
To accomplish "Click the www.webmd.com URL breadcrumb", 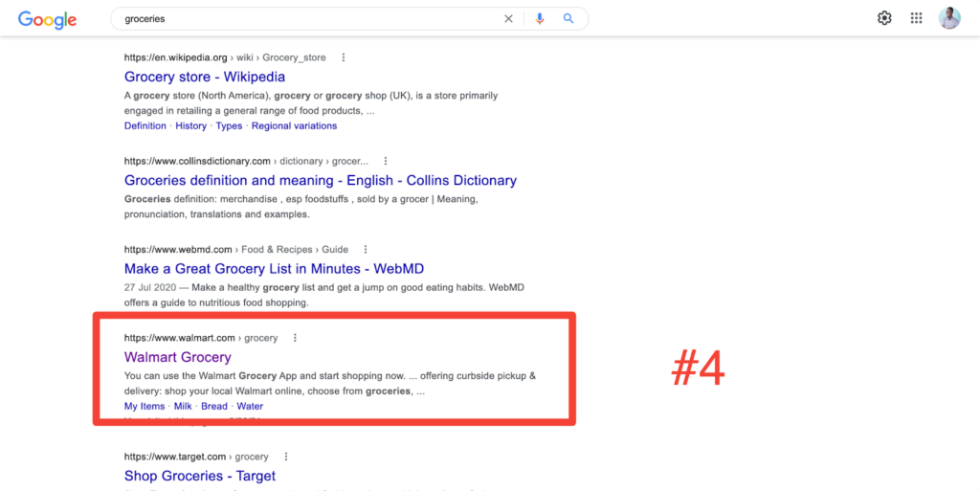I will pyautogui.click(x=236, y=249).
